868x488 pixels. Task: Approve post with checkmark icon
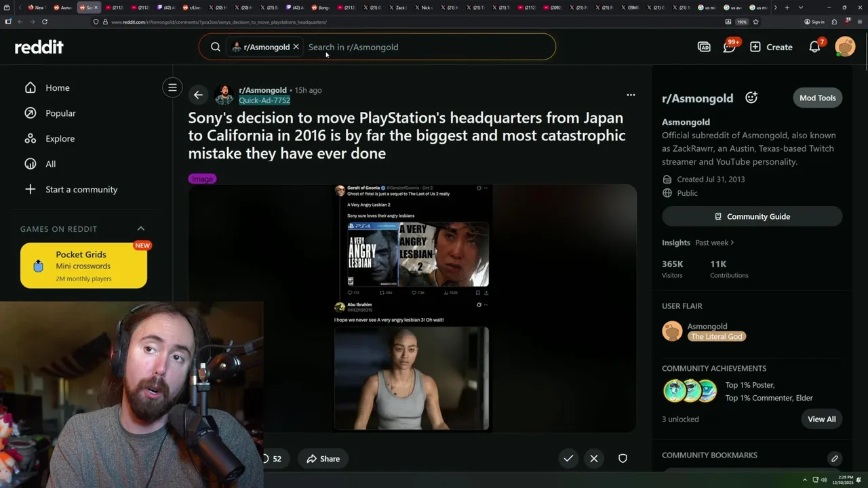[568, 458]
